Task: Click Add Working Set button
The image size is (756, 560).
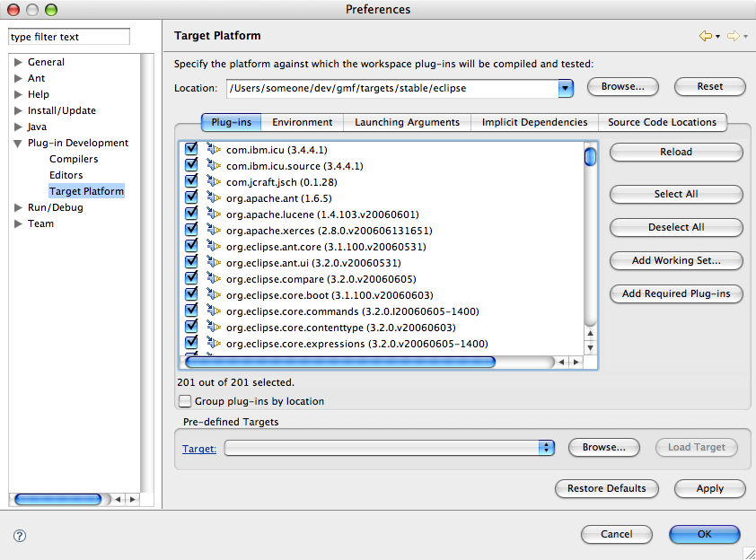Action: [676, 261]
